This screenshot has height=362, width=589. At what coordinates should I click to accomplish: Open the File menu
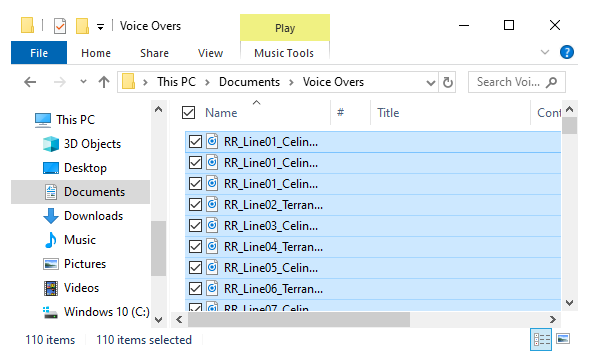pyautogui.click(x=39, y=53)
